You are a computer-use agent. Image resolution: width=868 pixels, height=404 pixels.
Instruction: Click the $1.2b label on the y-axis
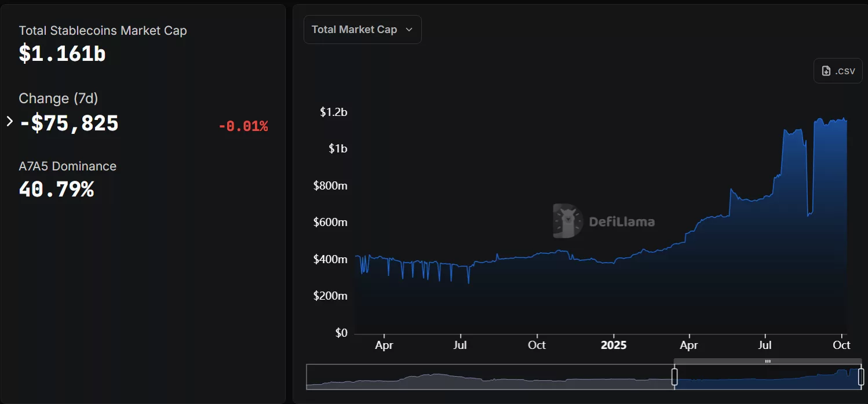tap(333, 112)
